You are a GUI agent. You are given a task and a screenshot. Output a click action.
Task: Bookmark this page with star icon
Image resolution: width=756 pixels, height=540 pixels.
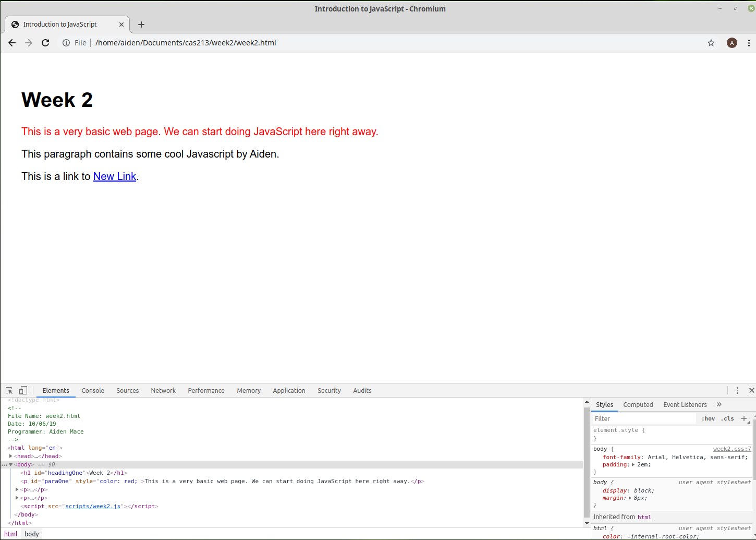tap(711, 43)
